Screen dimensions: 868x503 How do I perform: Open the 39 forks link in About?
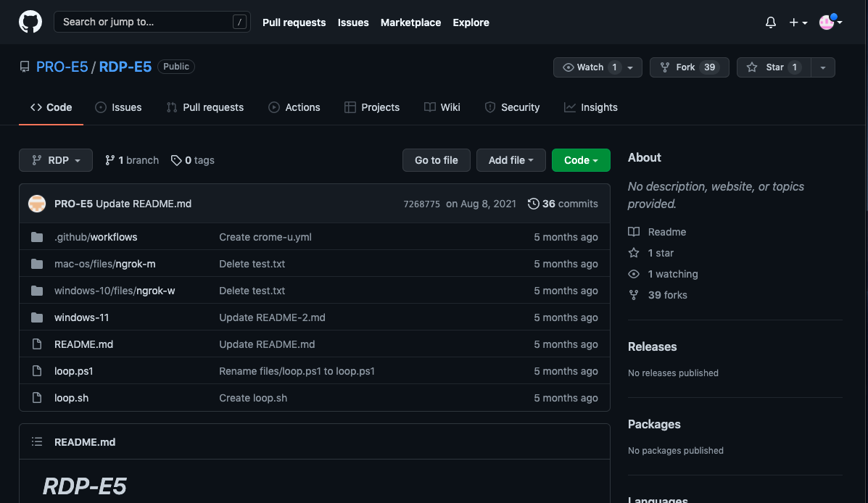point(658,295)
